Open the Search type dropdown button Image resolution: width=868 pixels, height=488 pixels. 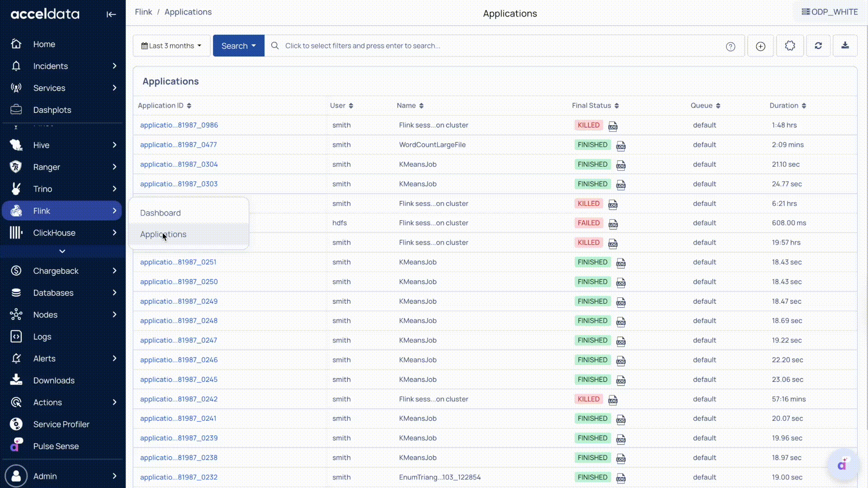click(238, 46)
